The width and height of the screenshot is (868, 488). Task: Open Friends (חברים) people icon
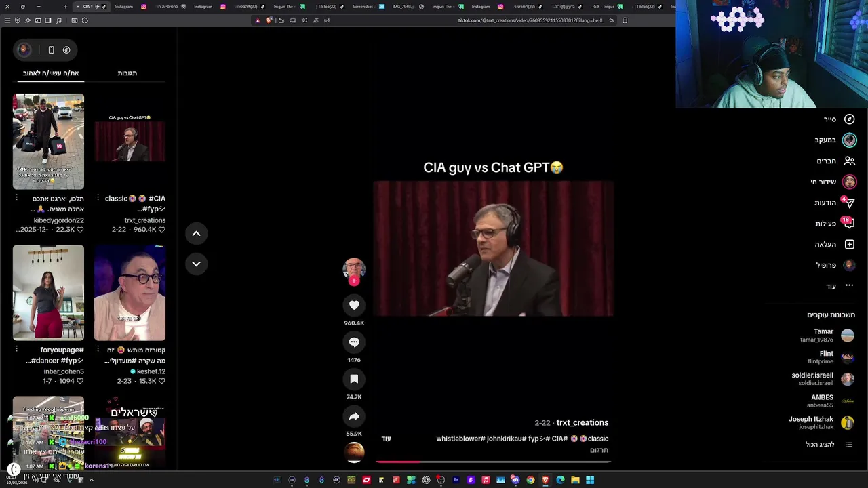click(849, 161)
